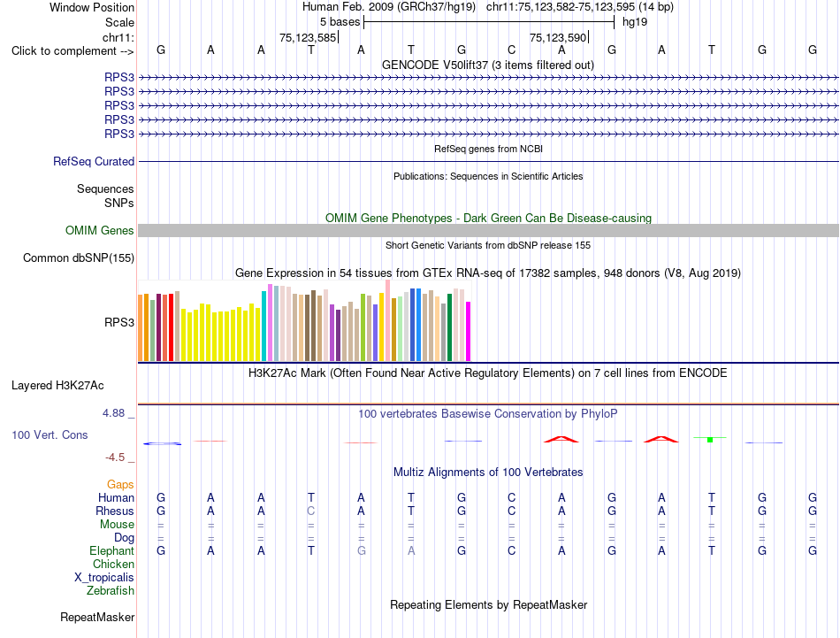Click 'Short Genetic Variants from dbSNP release 155'
The width and height of the screenshot is (840, 638).
click(x=488, y=245)
